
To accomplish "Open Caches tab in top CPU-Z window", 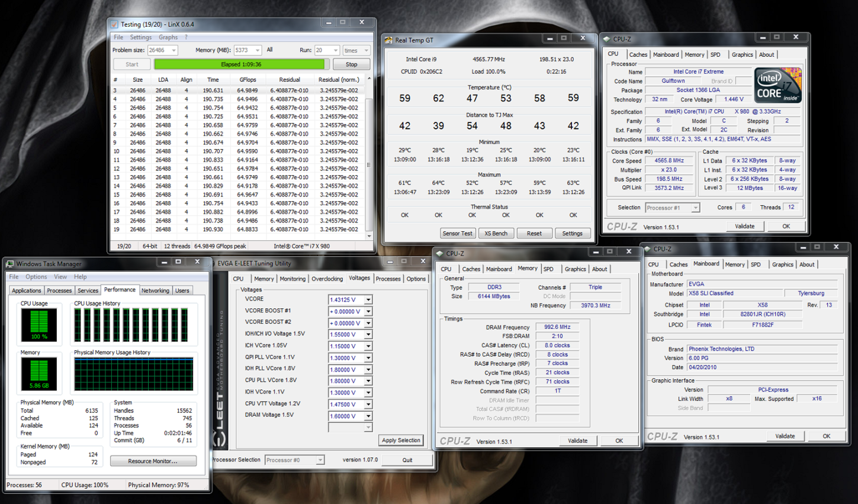I will [x=638, y=54].
